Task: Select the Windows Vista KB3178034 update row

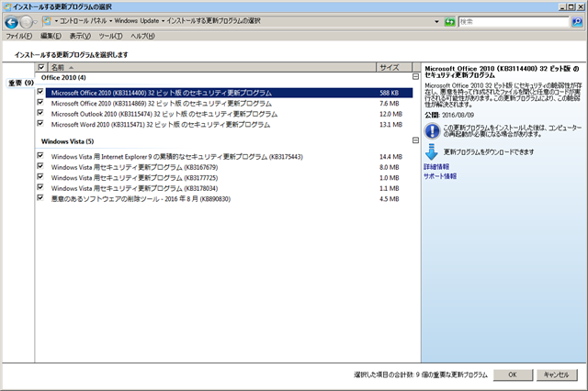Action: 229,188
